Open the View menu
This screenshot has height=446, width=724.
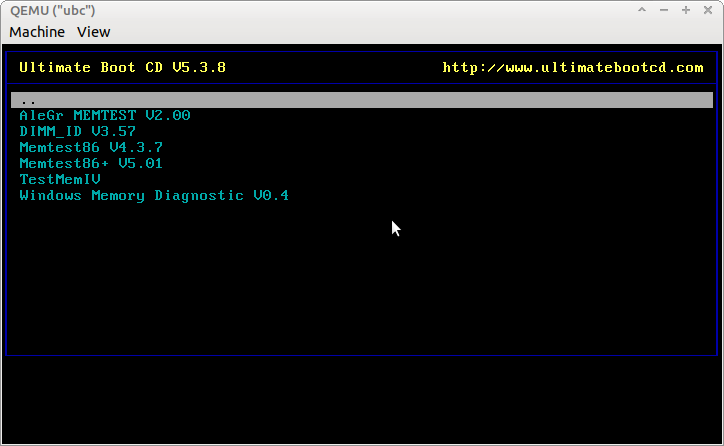pos(94,32)
